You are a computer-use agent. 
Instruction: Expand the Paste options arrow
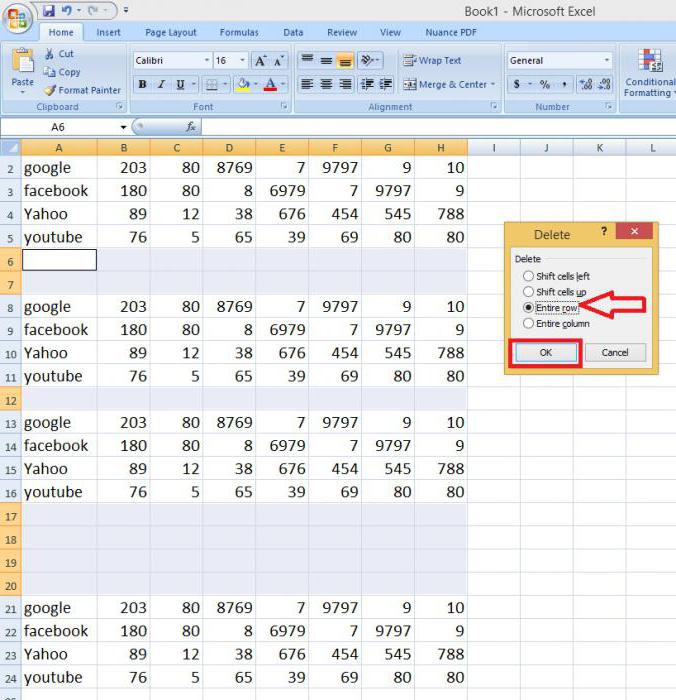click(x=22, y=92)
